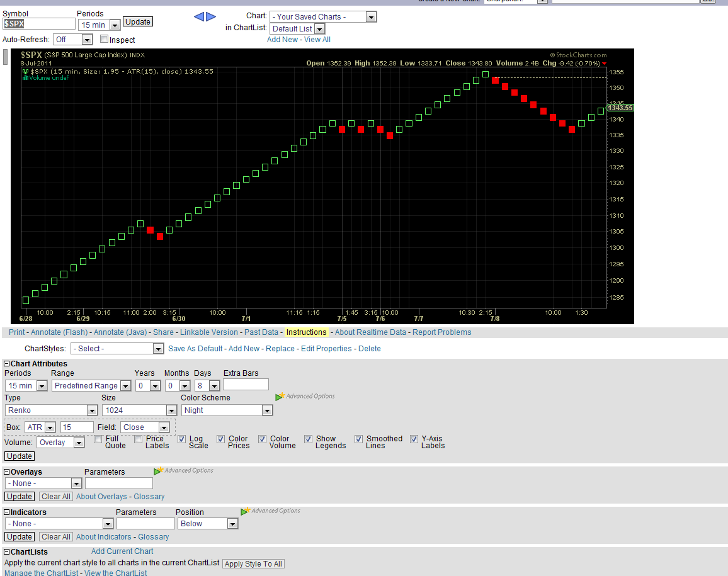Collapse the ChartLists section
The width and height of the screenshot is (728, 576).
pyautogui.click(x=7, y=552)
